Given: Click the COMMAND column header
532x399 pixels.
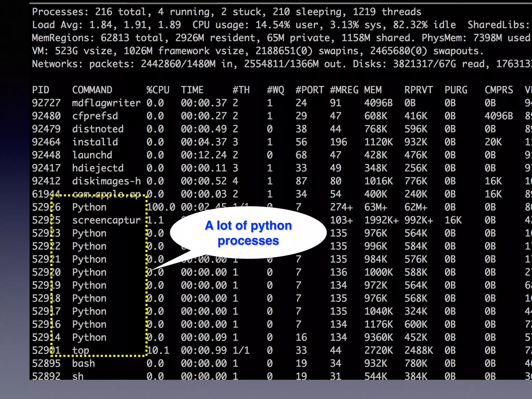Looking at the screenshot, I should pyautogui.click(x=92, y=90).
